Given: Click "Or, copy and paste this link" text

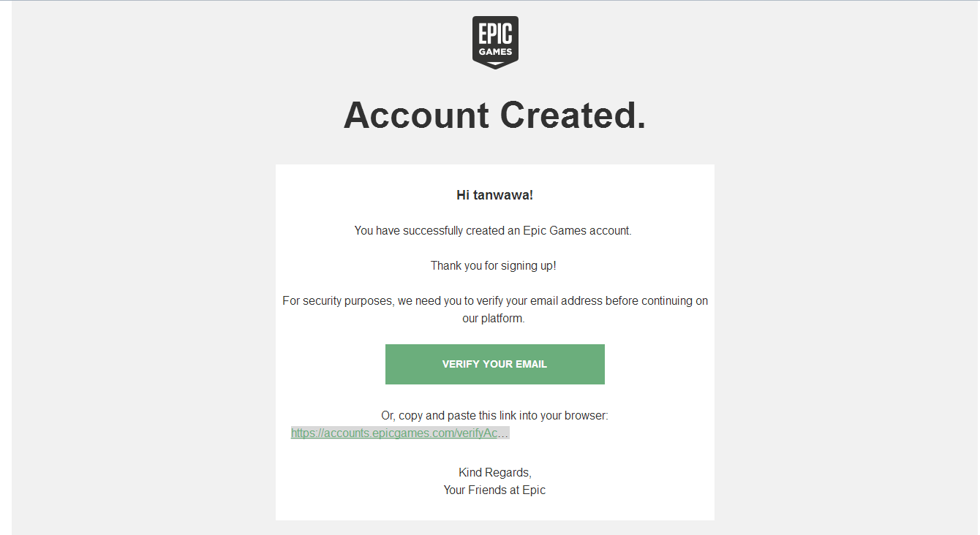Looking at the screenshot, I should 495,415.
